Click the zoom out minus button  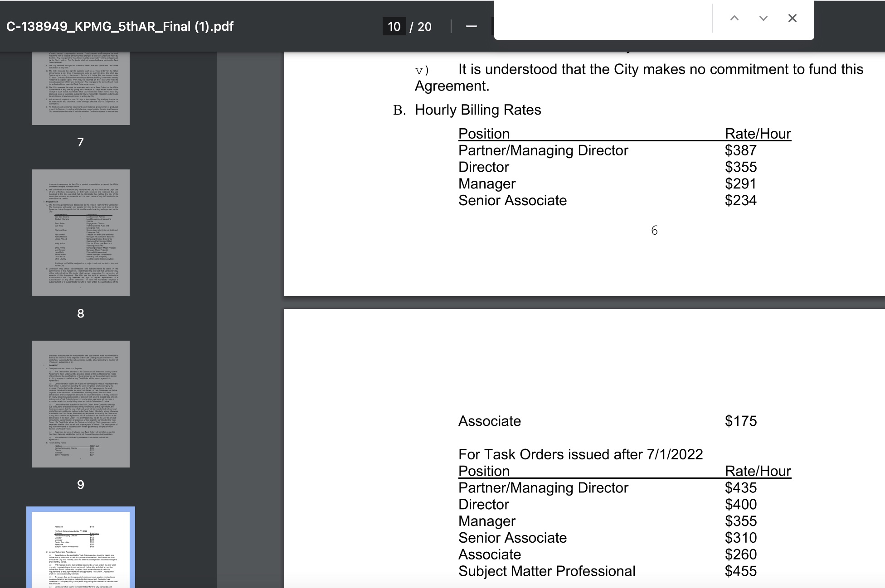coord(471,27)
